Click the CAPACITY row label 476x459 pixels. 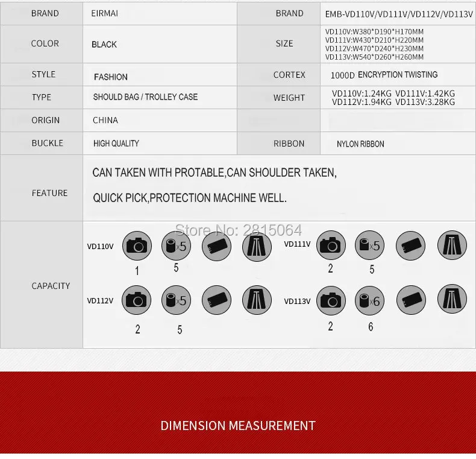(51, 286)
